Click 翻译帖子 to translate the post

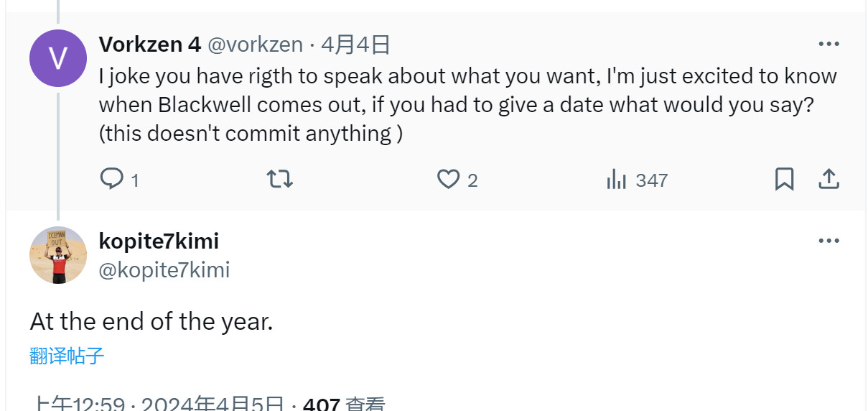point(67,356)
